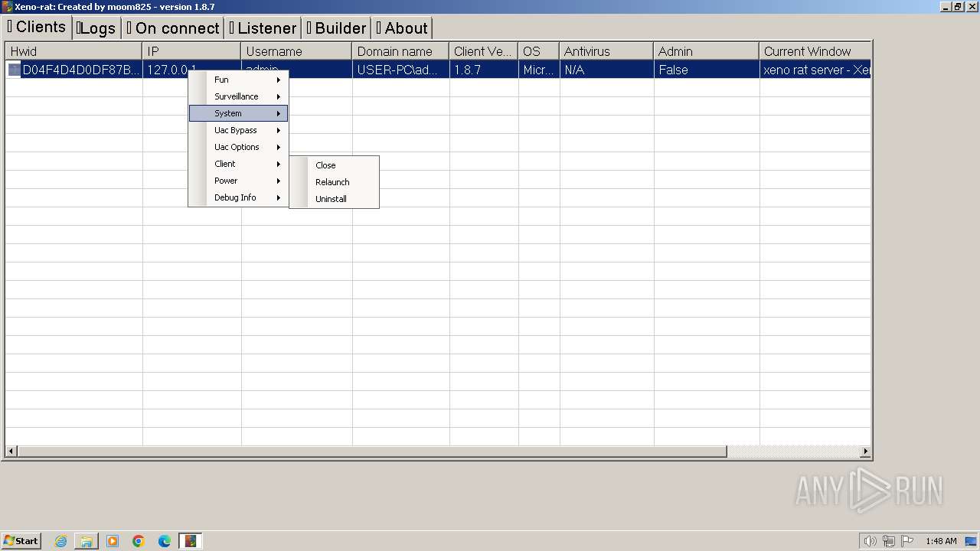The image size is (980, 551).
Task: Open the Uac Options submenu
Action: coord(238,147)
